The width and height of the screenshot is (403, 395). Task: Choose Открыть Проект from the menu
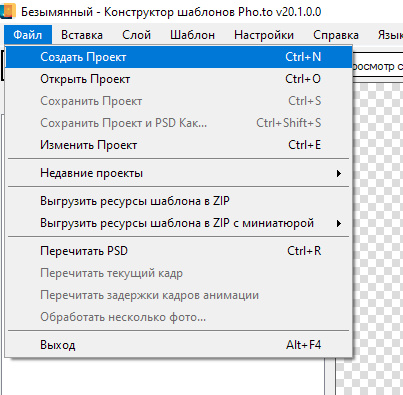point(179,79)
